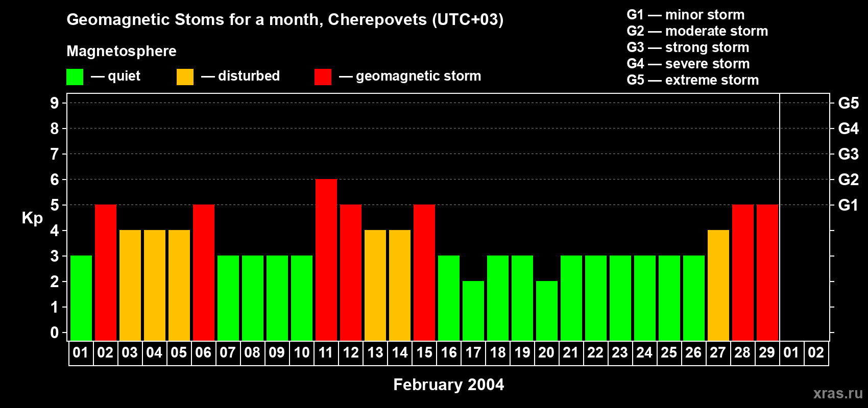Screen dimensions: 868x408
Task: Click the February 2004 caption below the chart
Action: tap(448, 385)
